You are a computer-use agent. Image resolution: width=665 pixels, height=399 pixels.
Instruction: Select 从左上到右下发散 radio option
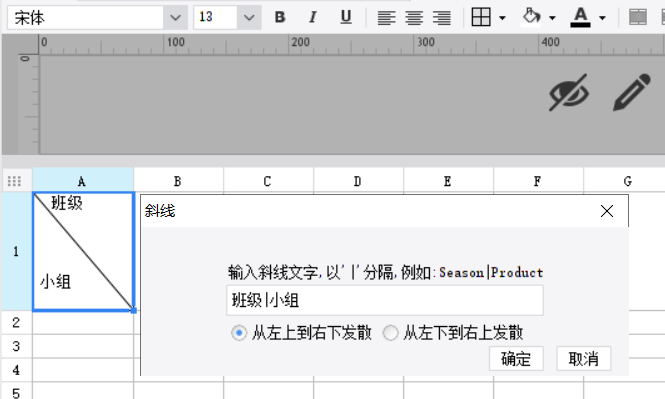click(x=239, y=333)
